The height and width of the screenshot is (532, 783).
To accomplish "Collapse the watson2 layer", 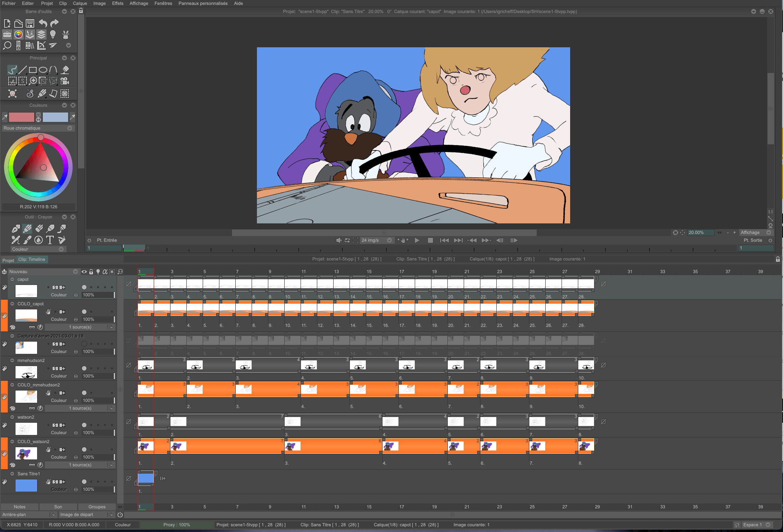I will pos(12,417).
